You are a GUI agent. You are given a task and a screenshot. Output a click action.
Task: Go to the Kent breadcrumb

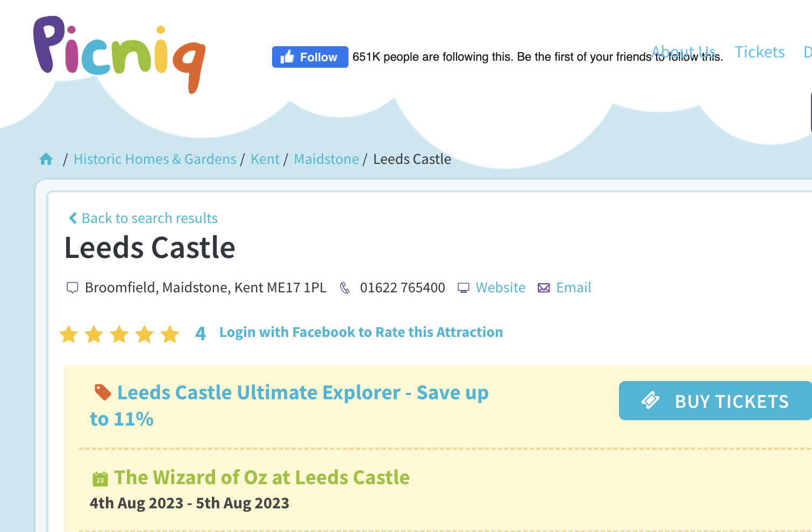click(x=265, y=159)
